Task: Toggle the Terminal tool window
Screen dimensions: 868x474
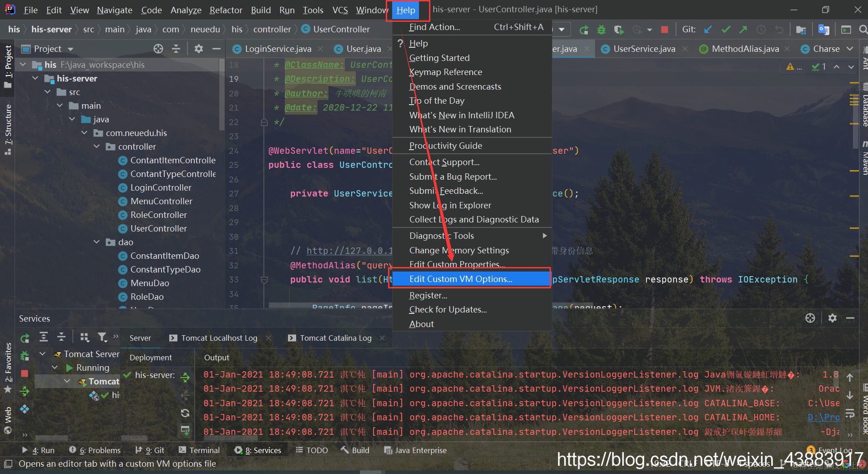Action: click(x=199, y=450)
